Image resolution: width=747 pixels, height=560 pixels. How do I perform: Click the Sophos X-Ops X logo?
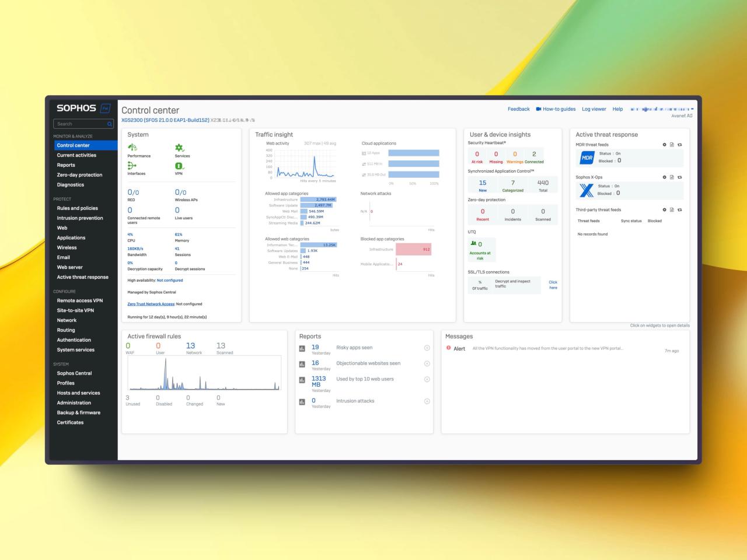tap(587, 190)
